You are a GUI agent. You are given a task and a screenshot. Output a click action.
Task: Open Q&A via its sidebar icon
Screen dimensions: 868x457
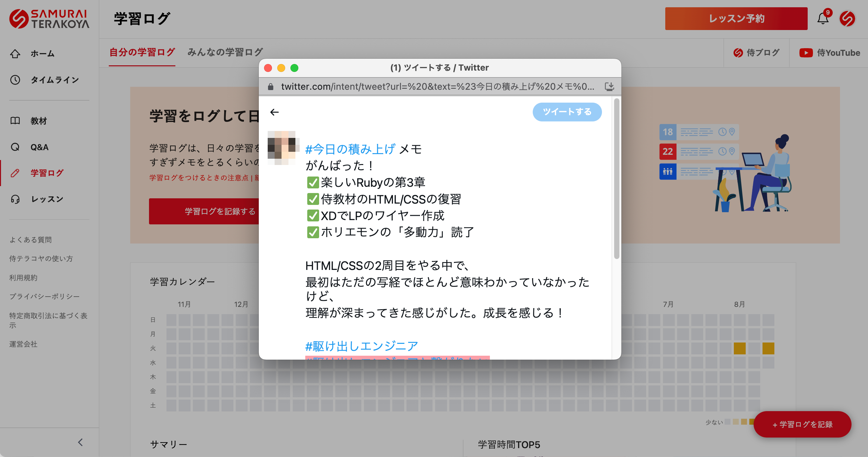click(15, 147)
